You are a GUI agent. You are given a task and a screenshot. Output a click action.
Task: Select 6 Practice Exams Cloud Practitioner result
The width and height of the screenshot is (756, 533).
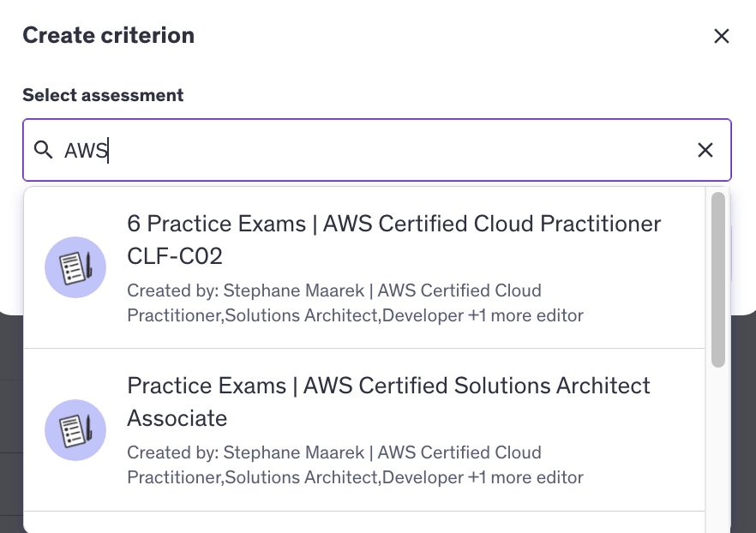393,225
